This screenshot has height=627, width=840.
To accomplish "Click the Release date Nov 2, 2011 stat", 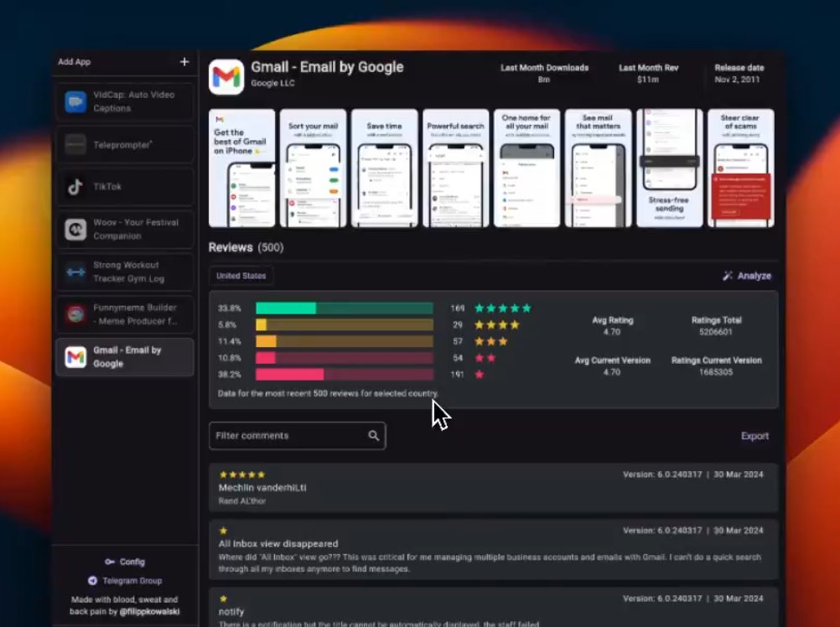I will click(739, 74).
